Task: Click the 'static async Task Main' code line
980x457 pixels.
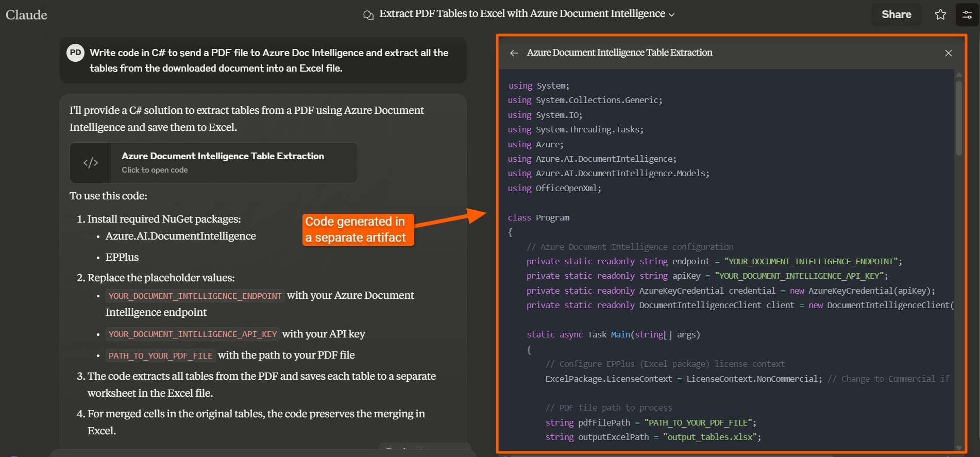Action: pos(613,334)
